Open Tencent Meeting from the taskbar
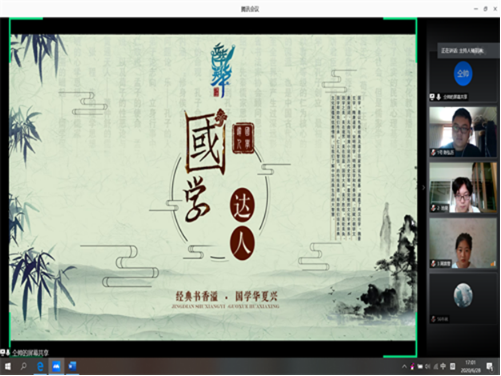 pyautogui.click(x=56, y=367)
